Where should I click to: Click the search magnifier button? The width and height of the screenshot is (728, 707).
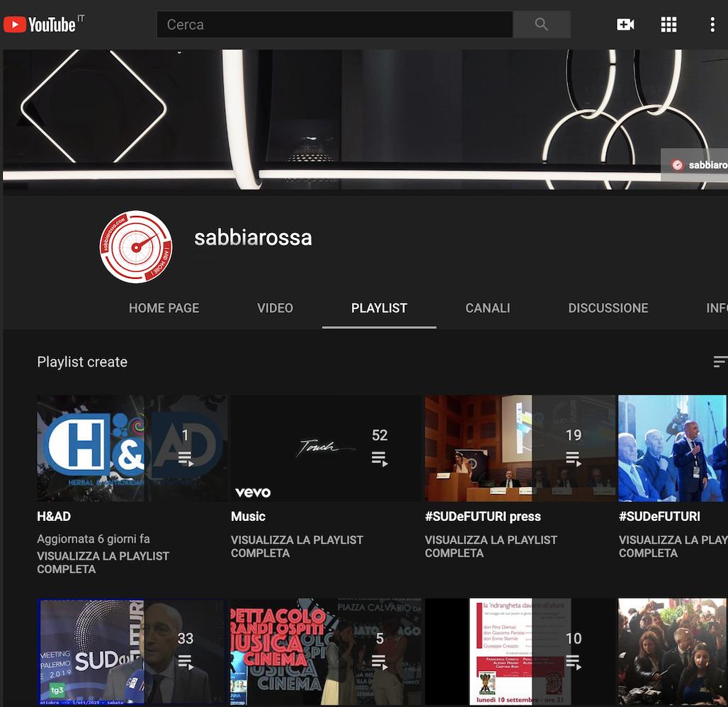coord(541,25)
